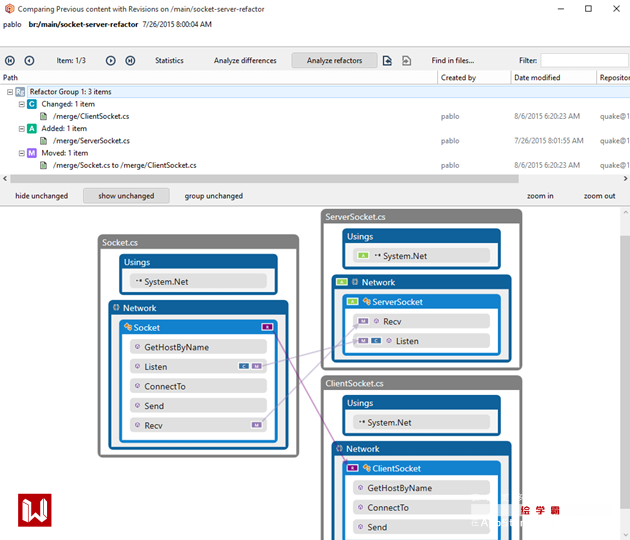Viewport: 630px width, 540px height.
Task: Click file icon beside /merge/ServerSocket.cs
Action: pyautogui.click(x=43, y=141)
